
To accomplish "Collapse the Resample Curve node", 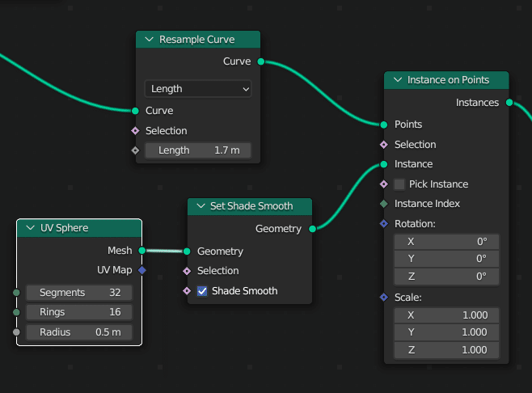I will tap(149, 40).
